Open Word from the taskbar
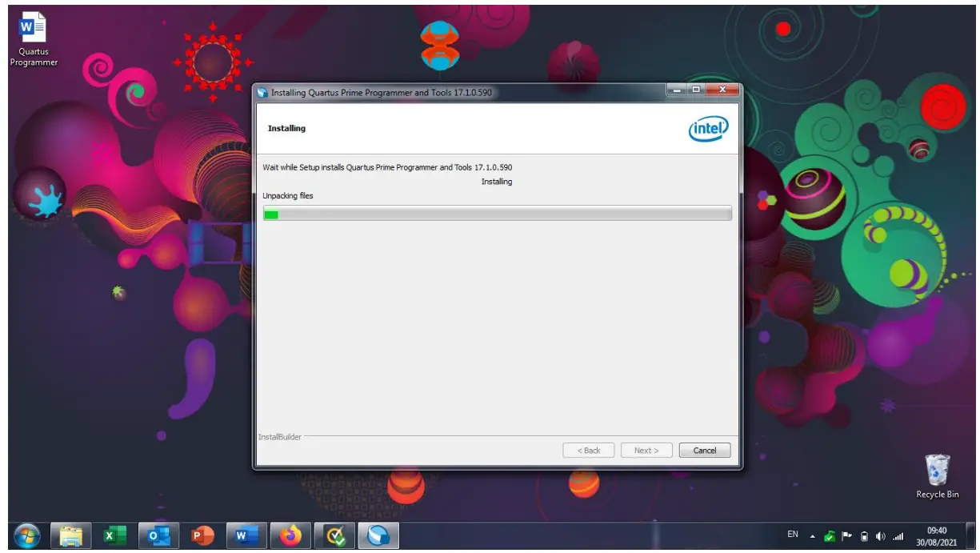The image size is (980, 553). pyautogui.click(x=246, y=535)
